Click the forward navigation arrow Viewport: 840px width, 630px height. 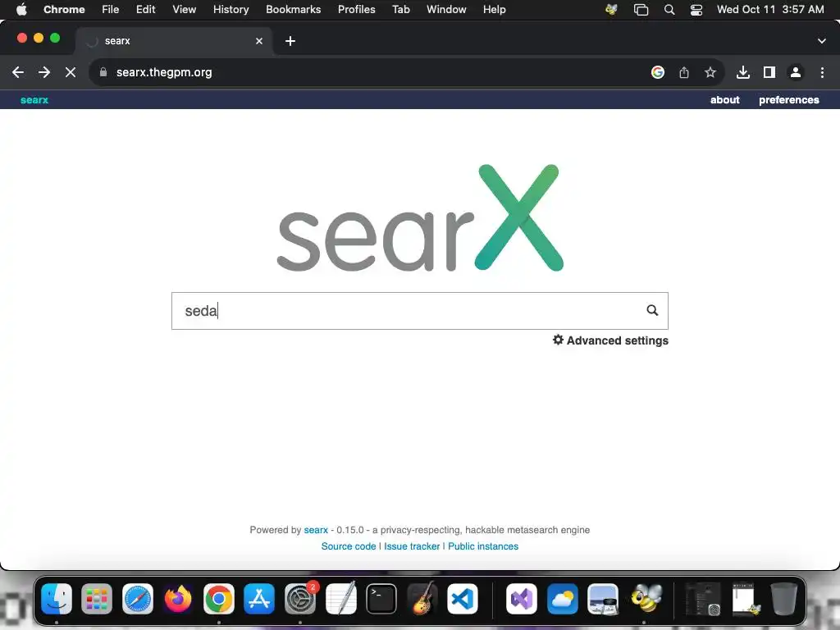pyautogui.click(x=44, y=72)
